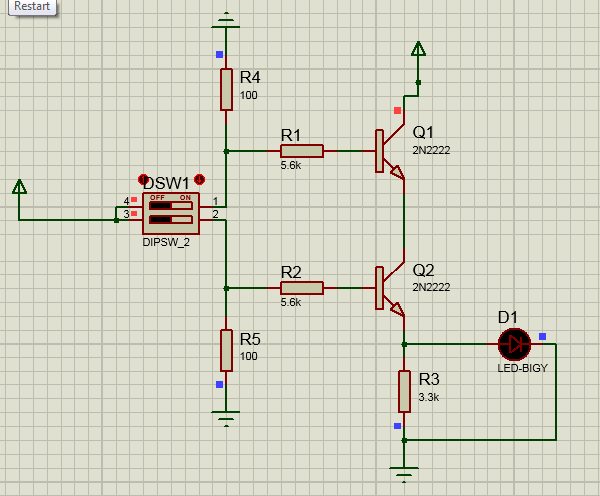Click the blue probe square at R5 bottom
Screen dimensions: 600x496
coord(219,384)
